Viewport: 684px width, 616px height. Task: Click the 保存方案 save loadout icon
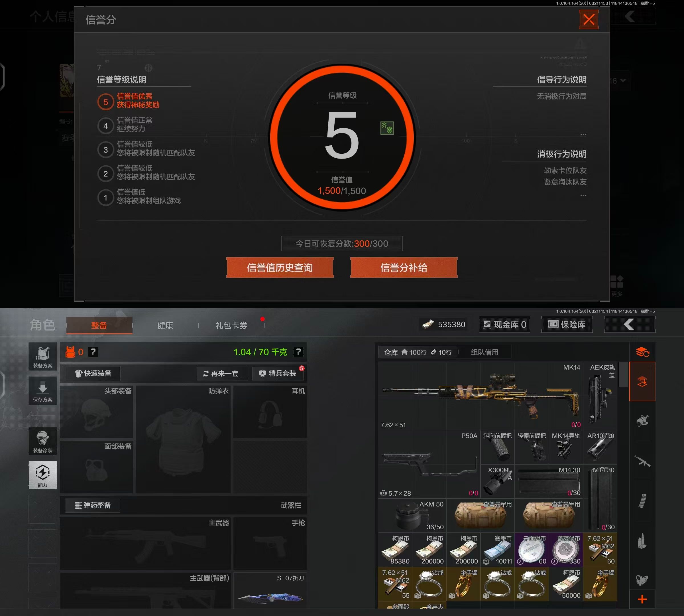(43, 391)
